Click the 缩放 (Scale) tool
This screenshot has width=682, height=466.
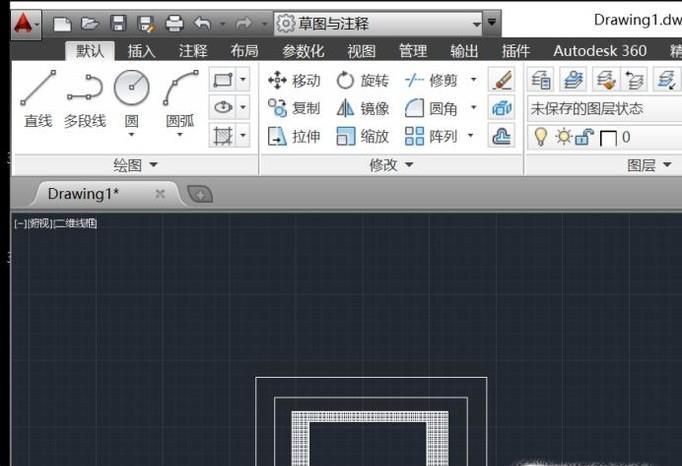(x=362, y=136)
